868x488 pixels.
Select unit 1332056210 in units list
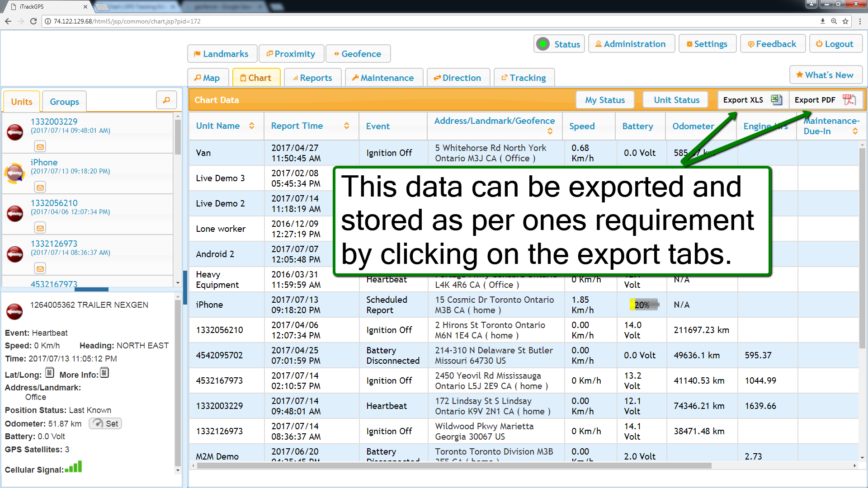pos(54,203)
